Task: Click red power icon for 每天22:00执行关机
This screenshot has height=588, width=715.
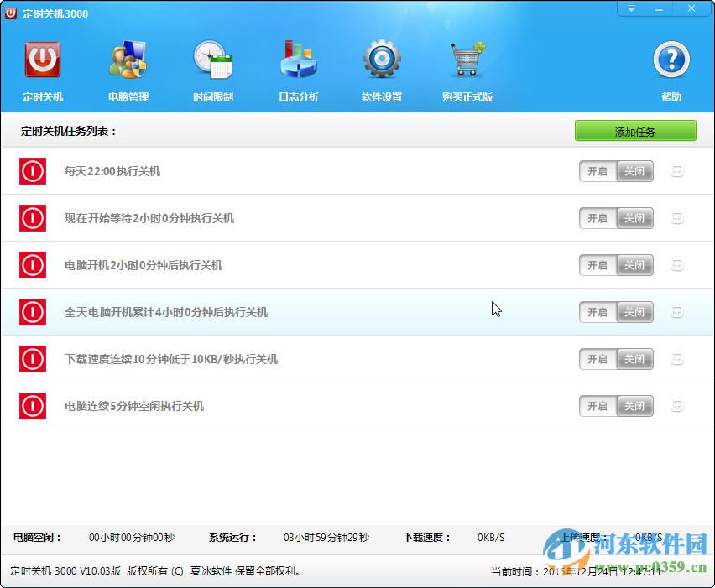Action: pyautogui.click(x=33, y=171)
